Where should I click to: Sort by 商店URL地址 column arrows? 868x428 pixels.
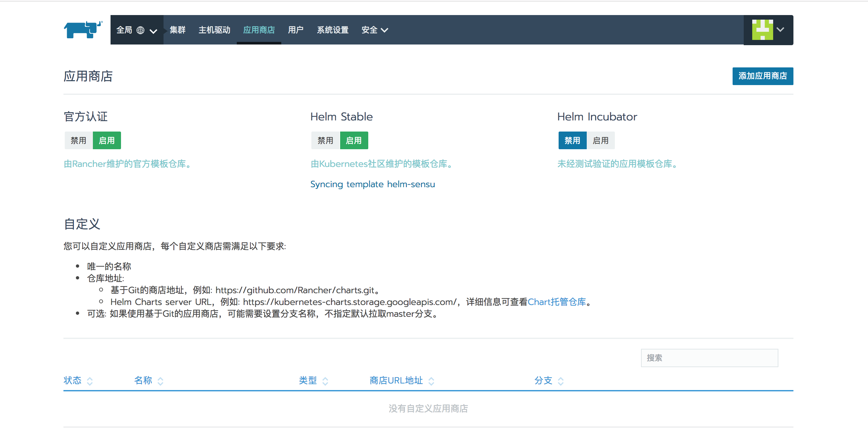pos(431,381)
